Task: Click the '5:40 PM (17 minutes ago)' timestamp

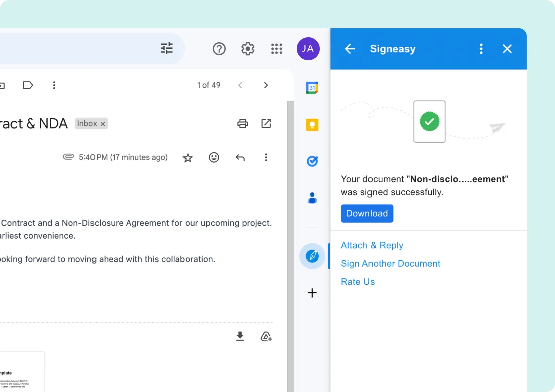Action: point(123,157)
